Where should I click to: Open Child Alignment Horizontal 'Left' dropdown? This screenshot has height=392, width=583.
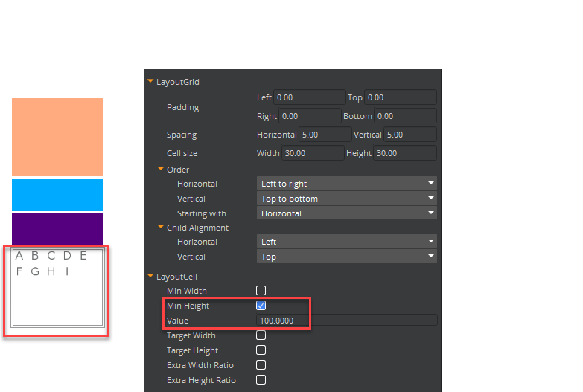346,242
